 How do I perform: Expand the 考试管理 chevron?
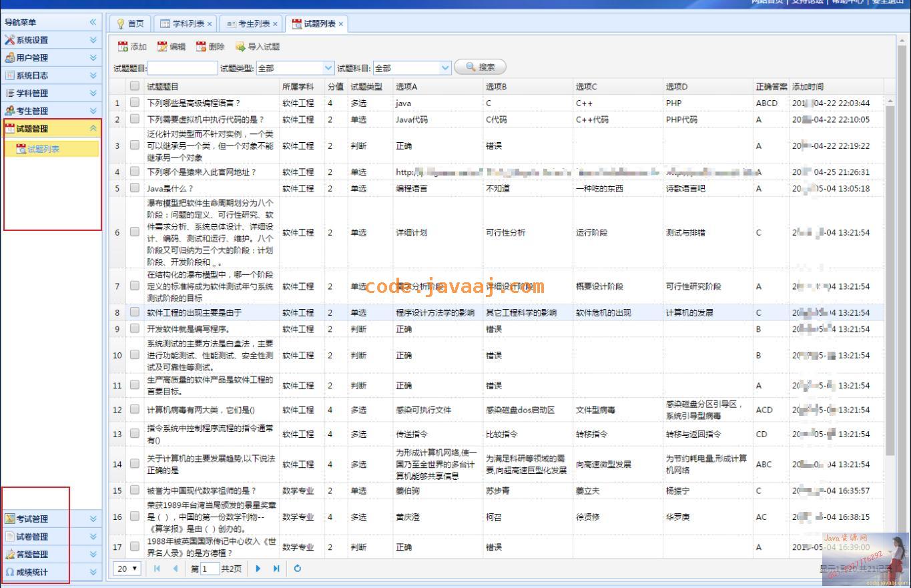click(93, 519)
